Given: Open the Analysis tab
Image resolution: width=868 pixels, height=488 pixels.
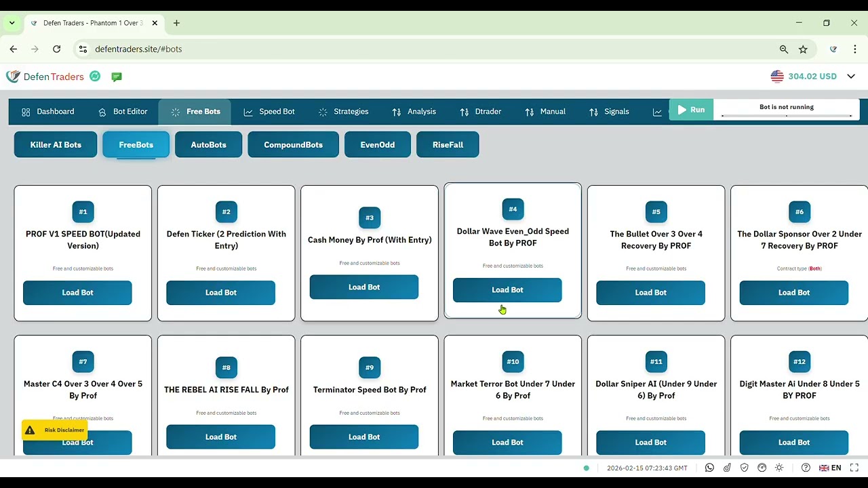Looking at the screenshot, I should [x=414, y=112].
